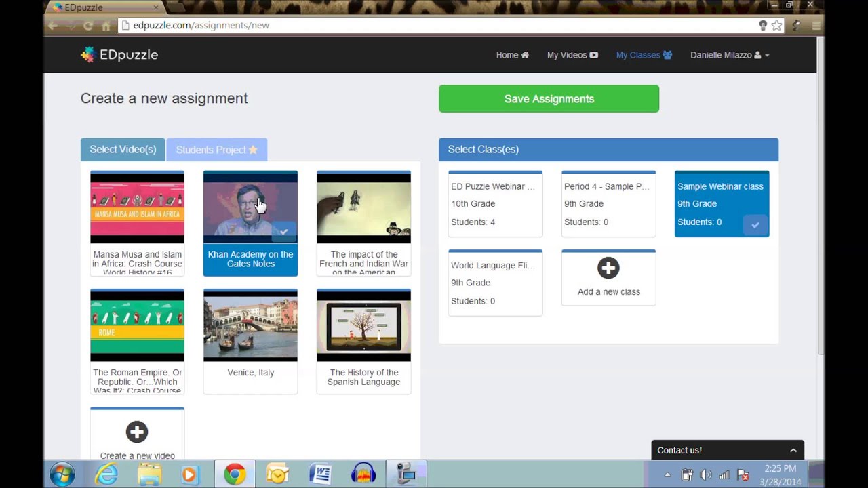This screenshot has width=868, height=488.
Task: Open the action center flag tray icon
Action: tap(743, 474)
